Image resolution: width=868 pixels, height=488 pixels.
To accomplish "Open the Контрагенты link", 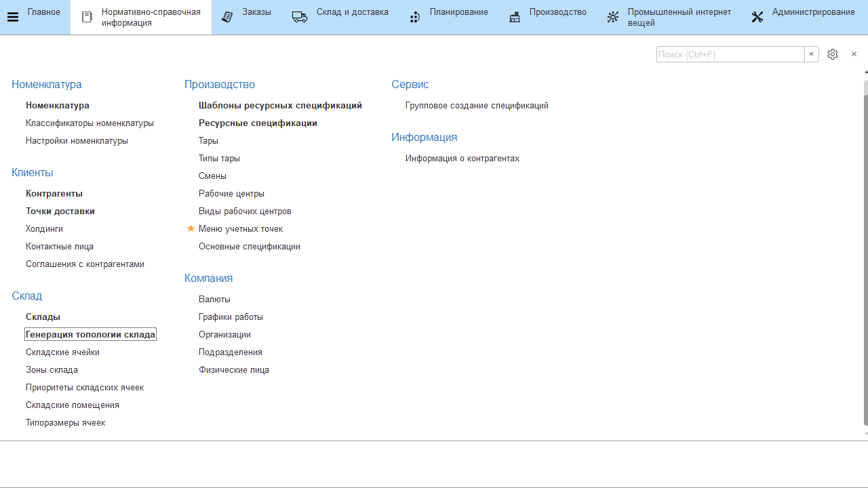I will click(54, 194).
